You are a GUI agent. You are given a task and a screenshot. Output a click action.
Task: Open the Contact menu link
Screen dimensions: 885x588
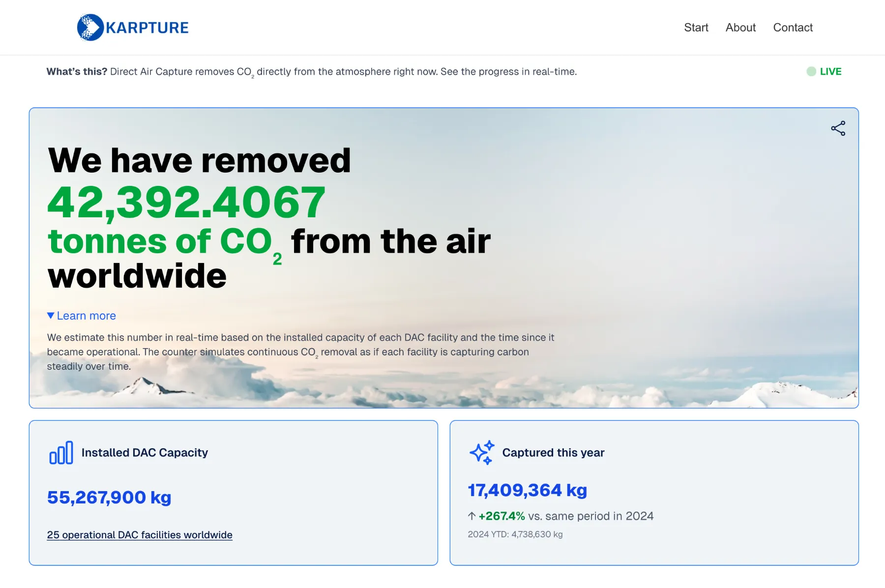tap(793, 28)
